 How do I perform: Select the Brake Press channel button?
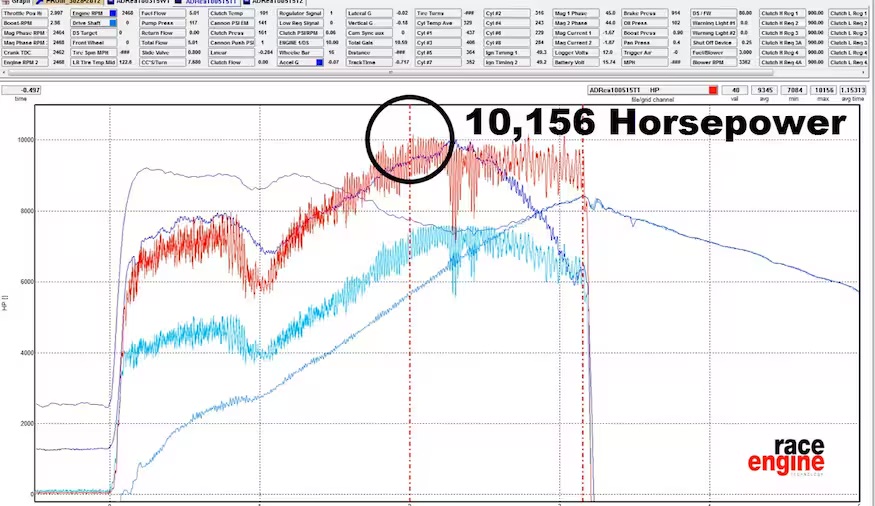[x=645, y=13]
